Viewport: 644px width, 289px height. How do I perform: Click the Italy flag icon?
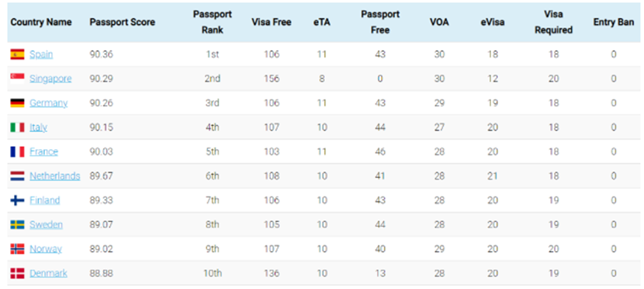pyautogui.click(x=17, y=127)
